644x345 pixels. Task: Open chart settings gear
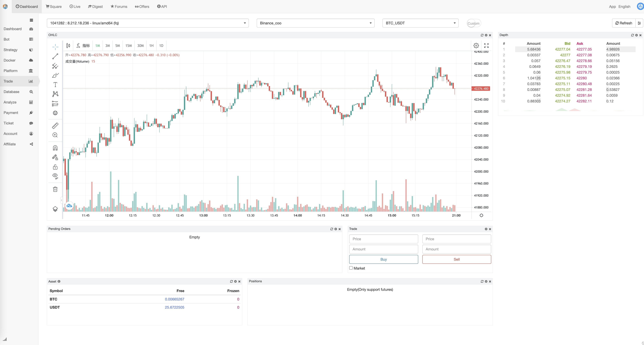coord(476,46)
